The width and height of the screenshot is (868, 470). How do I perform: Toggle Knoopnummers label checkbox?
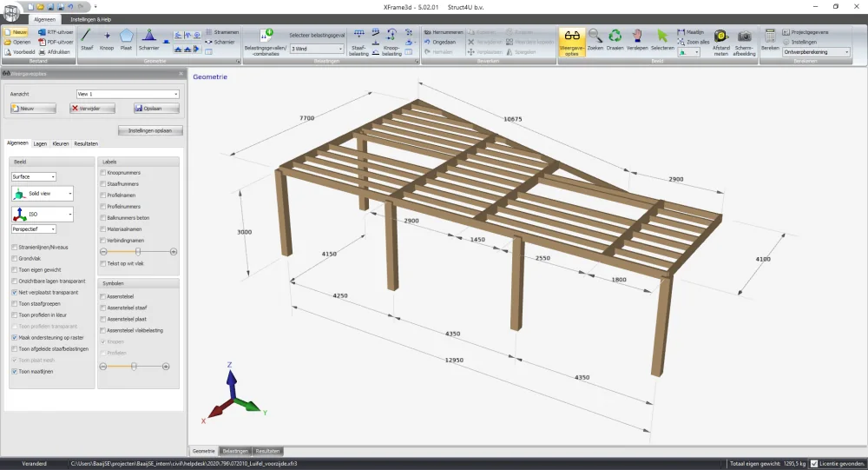click(103, 173)
